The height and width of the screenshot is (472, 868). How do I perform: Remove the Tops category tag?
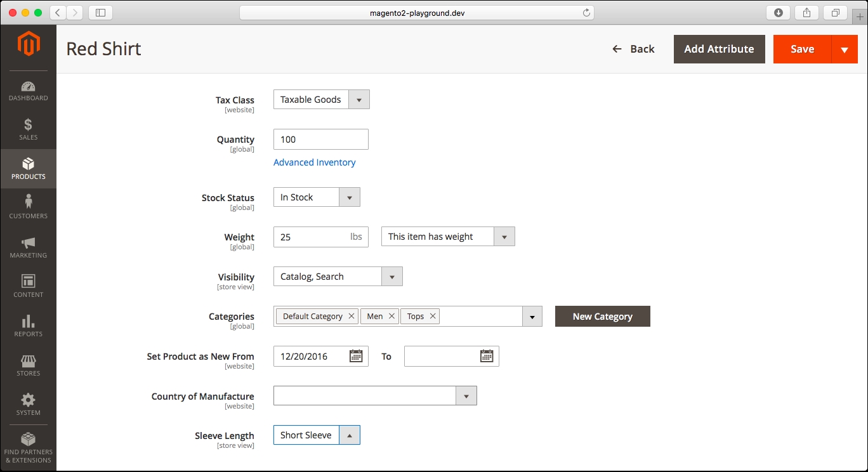[x=433, y=316]
